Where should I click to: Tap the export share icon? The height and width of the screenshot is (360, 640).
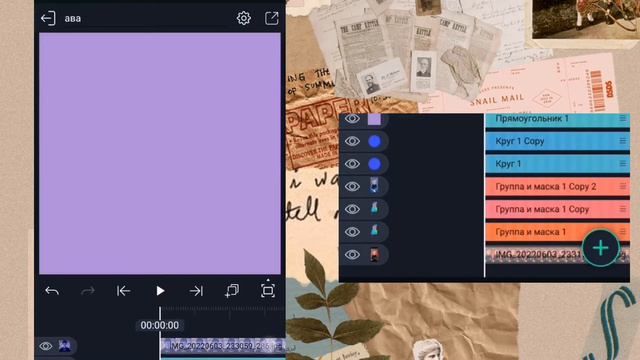pyautogui.click(x=271, y=18)
